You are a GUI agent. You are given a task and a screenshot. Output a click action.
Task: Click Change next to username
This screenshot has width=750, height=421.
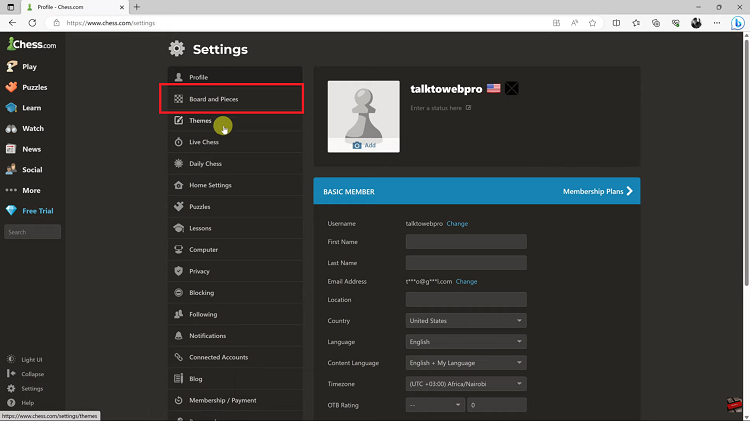coord(457,223)
